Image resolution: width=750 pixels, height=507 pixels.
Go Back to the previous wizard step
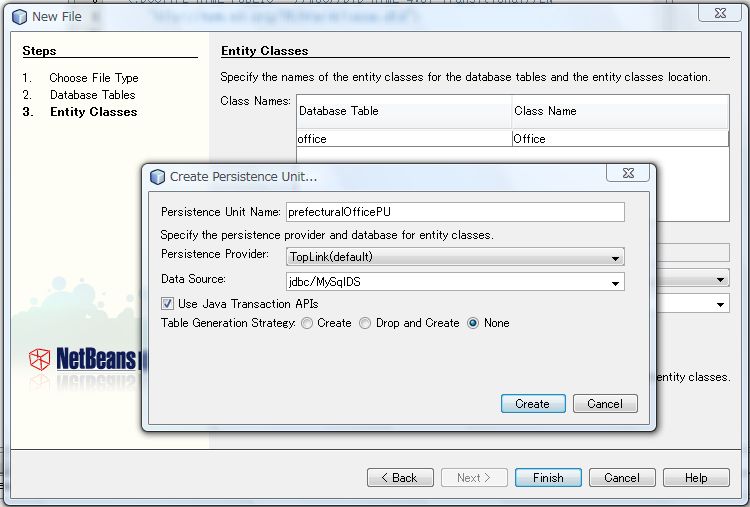click(399, 478)
